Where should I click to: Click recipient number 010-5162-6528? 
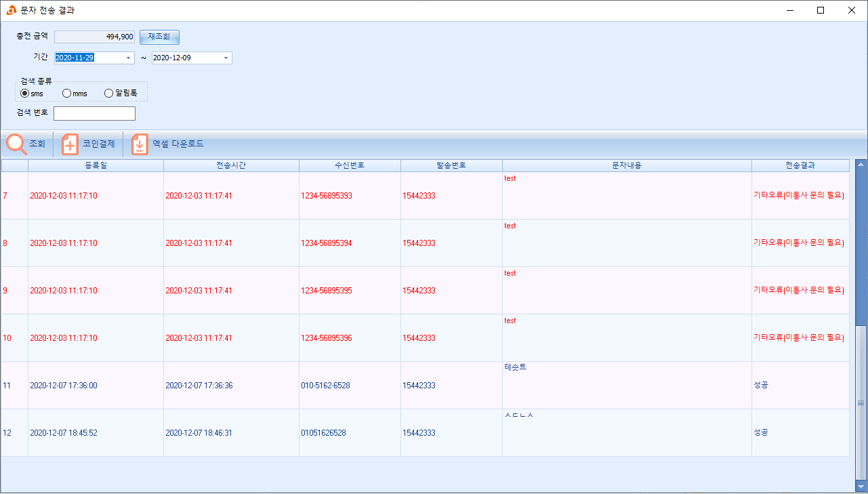click(x=326, y=386)
